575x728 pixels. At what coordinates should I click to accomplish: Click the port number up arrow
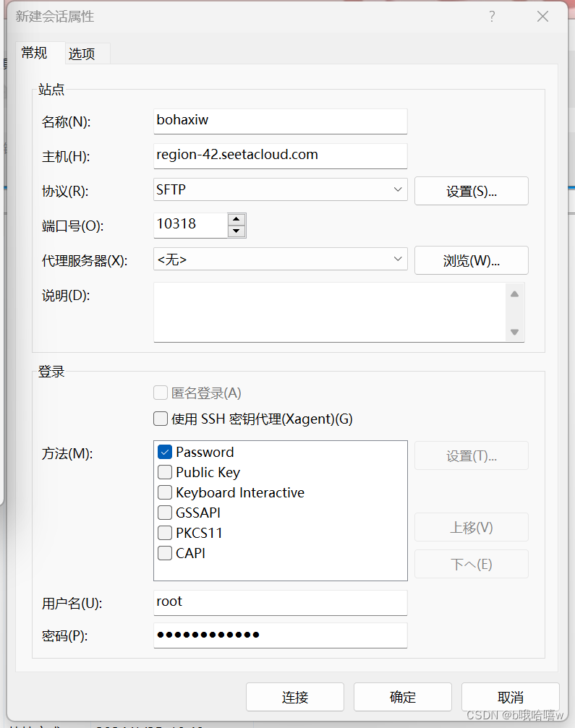coord(237,220)
